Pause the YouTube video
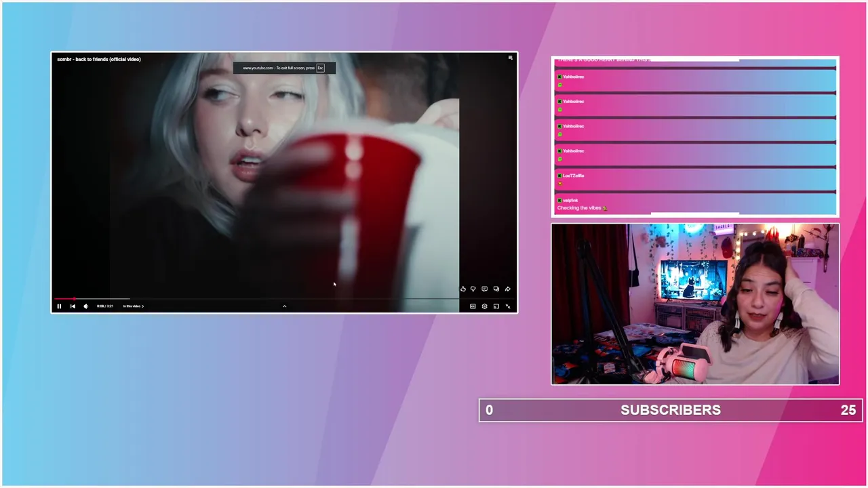 point(59,306)
